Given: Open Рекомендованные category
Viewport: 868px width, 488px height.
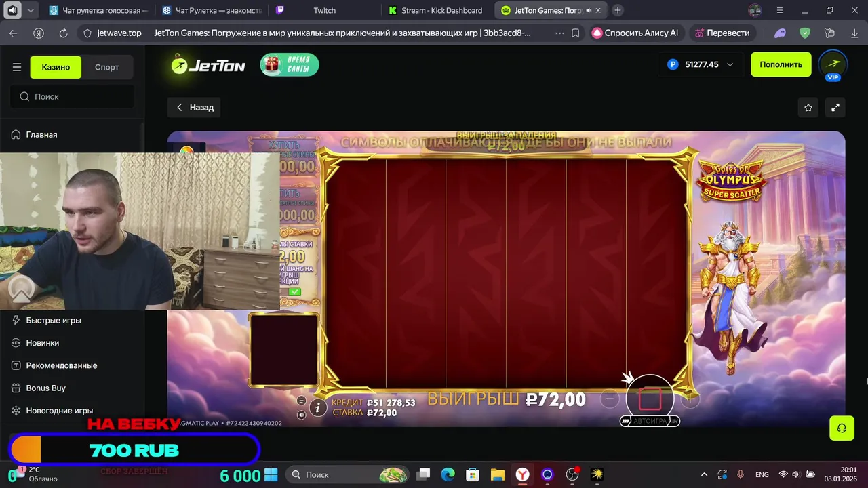Looking at the screenshot, I should 61,365.
